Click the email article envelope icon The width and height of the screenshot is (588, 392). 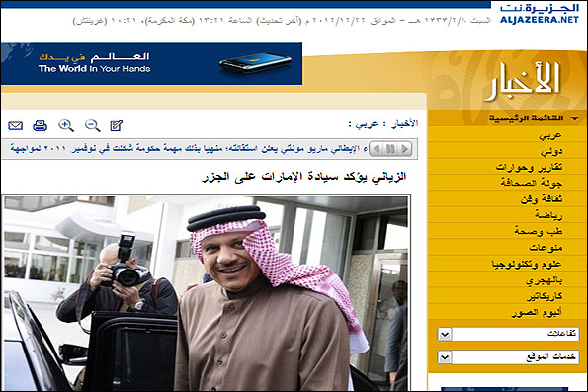[x=16, y=126]
